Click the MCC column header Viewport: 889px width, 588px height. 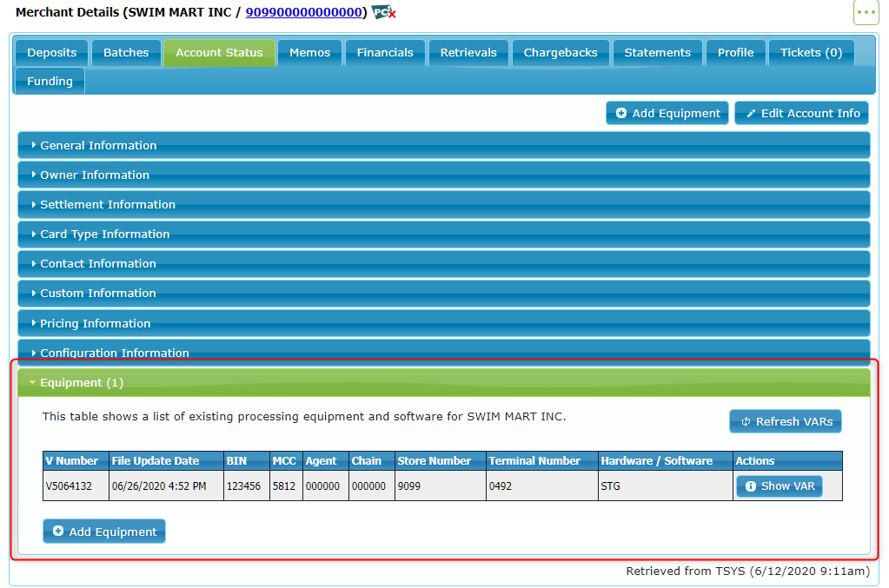(286, 460)
